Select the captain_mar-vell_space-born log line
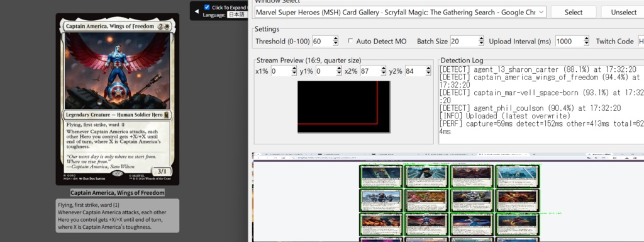 541,96
